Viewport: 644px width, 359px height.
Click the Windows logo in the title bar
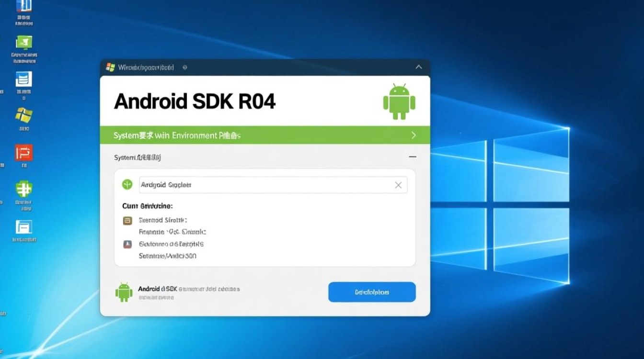[111, 67]
